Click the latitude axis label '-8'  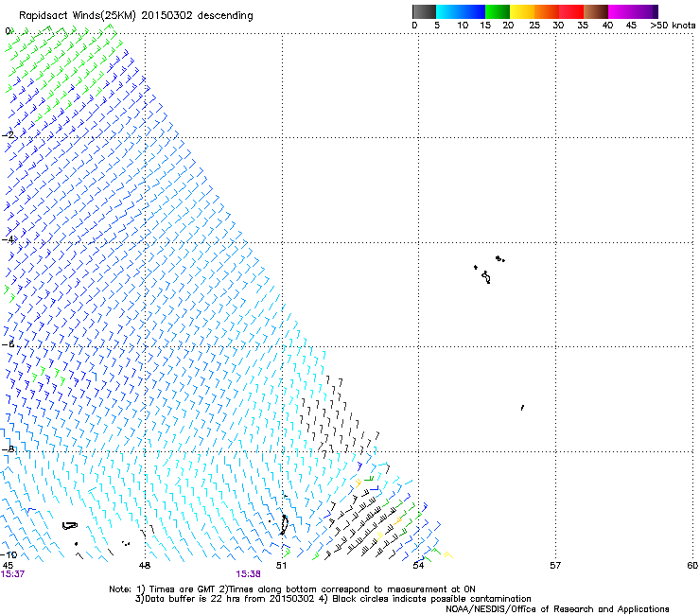(x=8, y=449)
